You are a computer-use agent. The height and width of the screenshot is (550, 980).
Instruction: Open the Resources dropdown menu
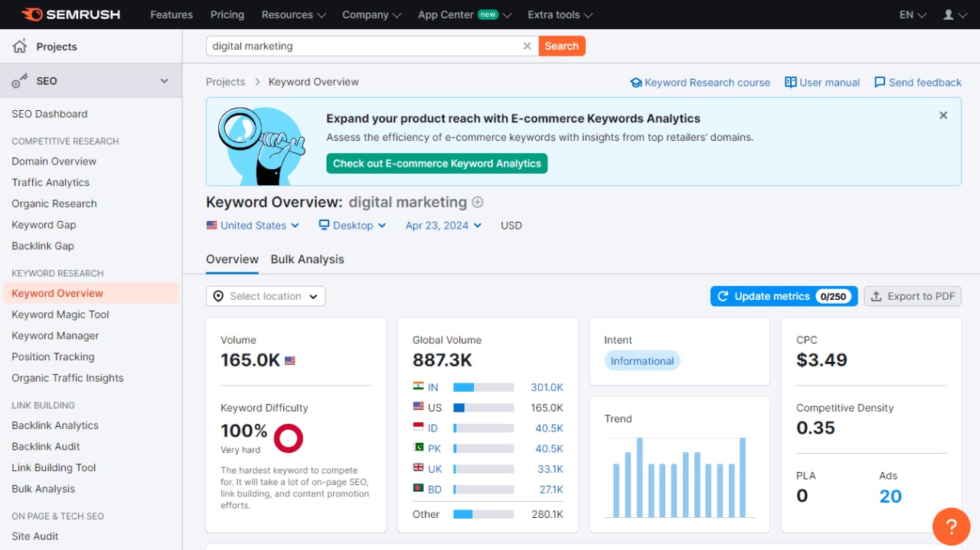[294, 15]
